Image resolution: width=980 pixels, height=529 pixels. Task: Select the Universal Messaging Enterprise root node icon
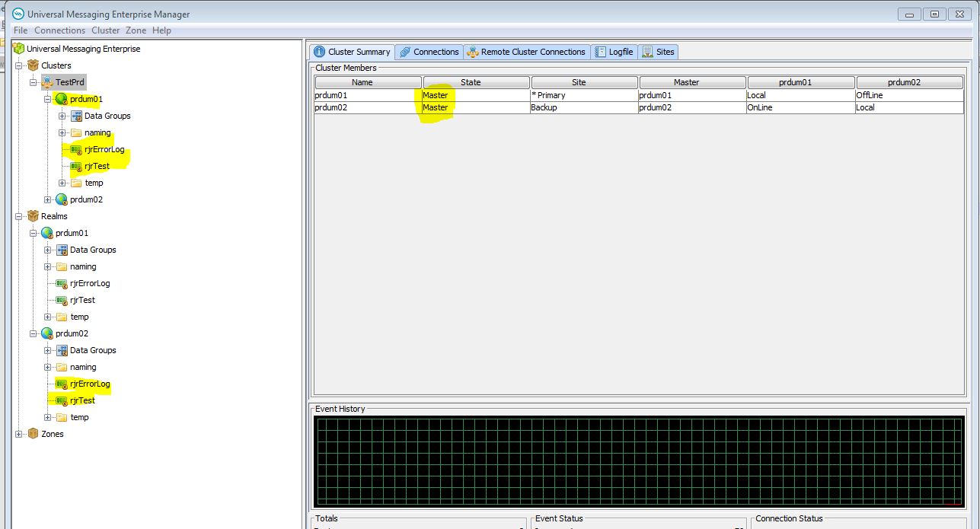[19, 49]
